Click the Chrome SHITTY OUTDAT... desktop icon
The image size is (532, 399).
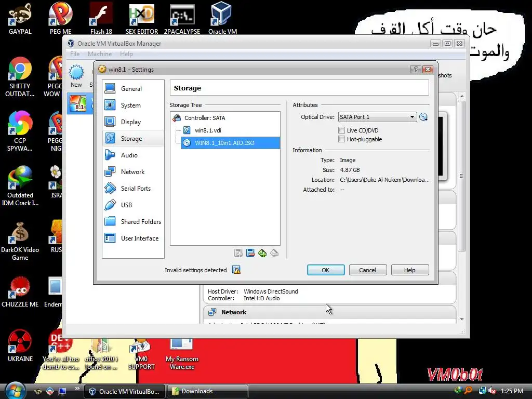[20, 77]
